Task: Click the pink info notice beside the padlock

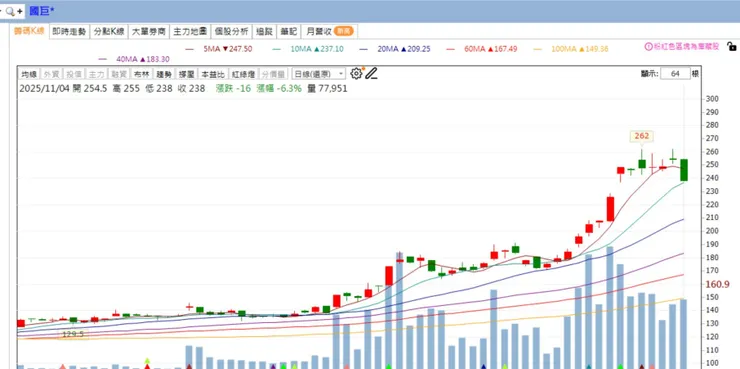Action: 682,47
